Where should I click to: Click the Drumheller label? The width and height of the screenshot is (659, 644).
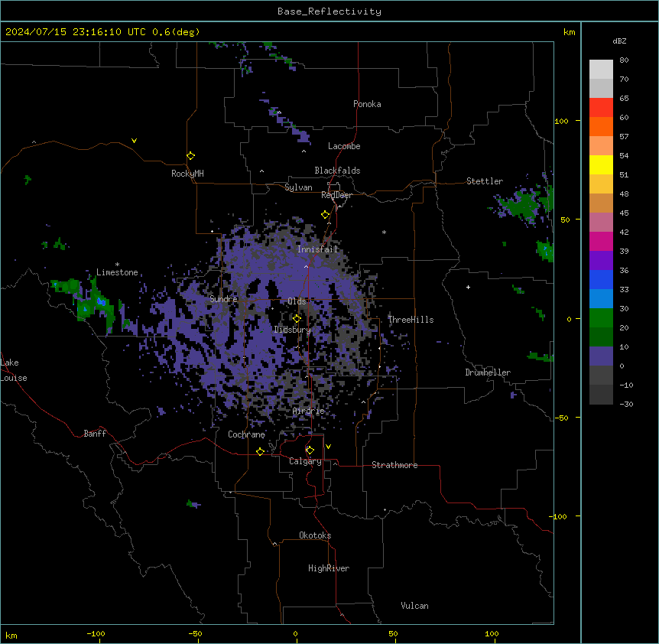488,372
